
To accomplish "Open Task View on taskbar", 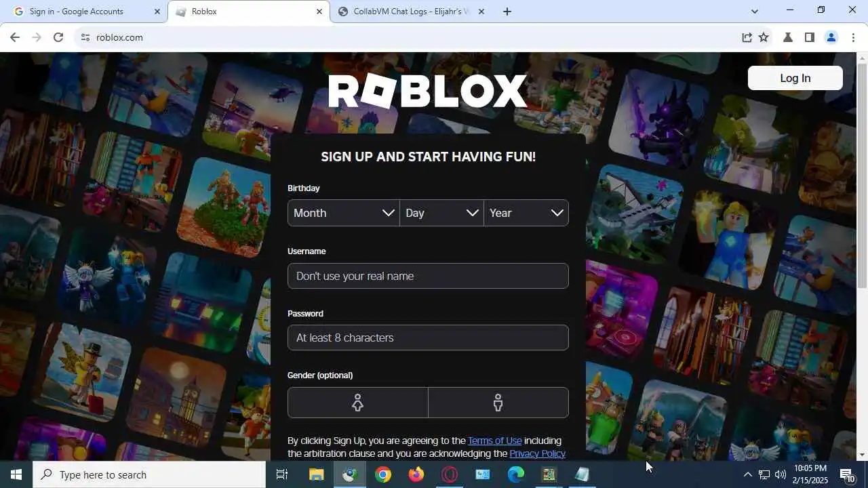I will coord(282,474).
